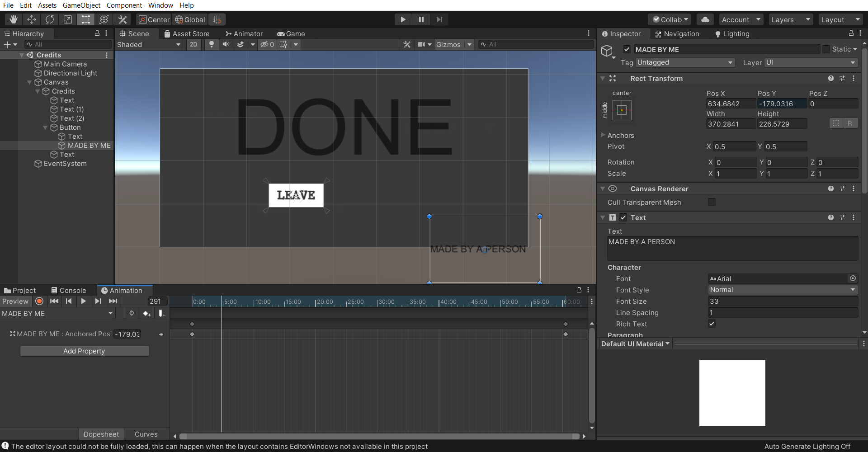Select the Move tool
Viewport: 868px width, 452px height.
tap(32, 19)
